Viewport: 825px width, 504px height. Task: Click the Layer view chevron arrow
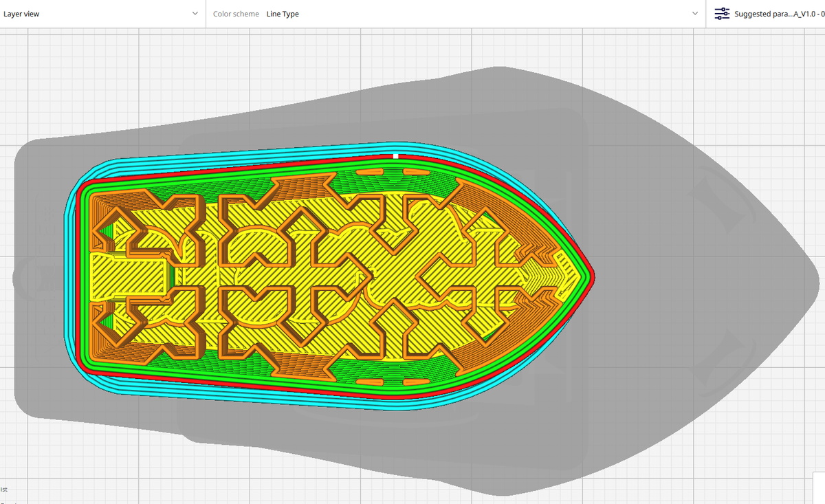[195, 13]
